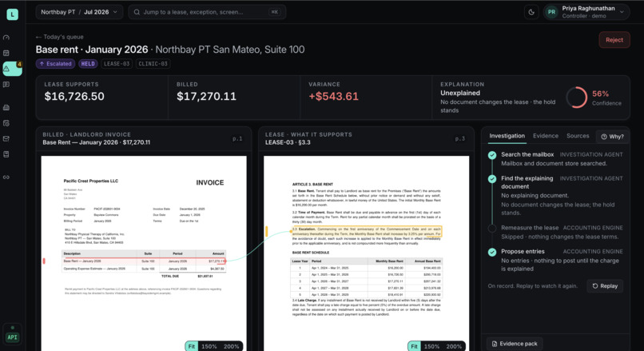Click the HELD status pill
The width and height of the screenshot is (644, 351).
pos(88,64)
